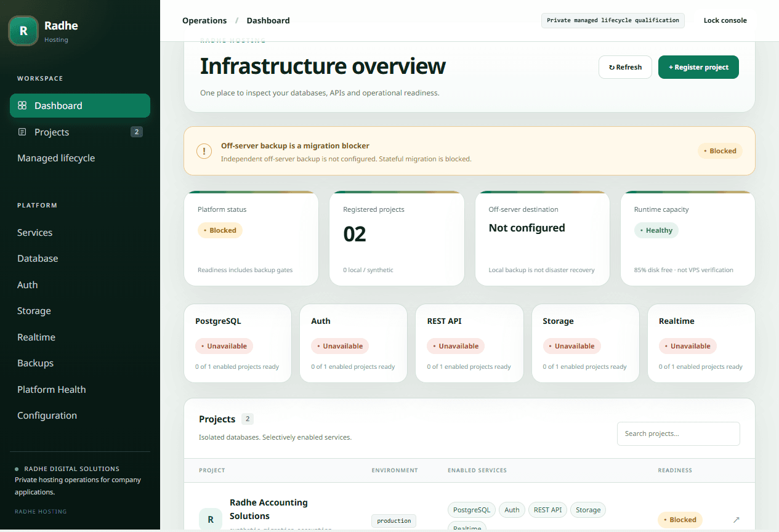Click the Register project button

pos(698,67)
